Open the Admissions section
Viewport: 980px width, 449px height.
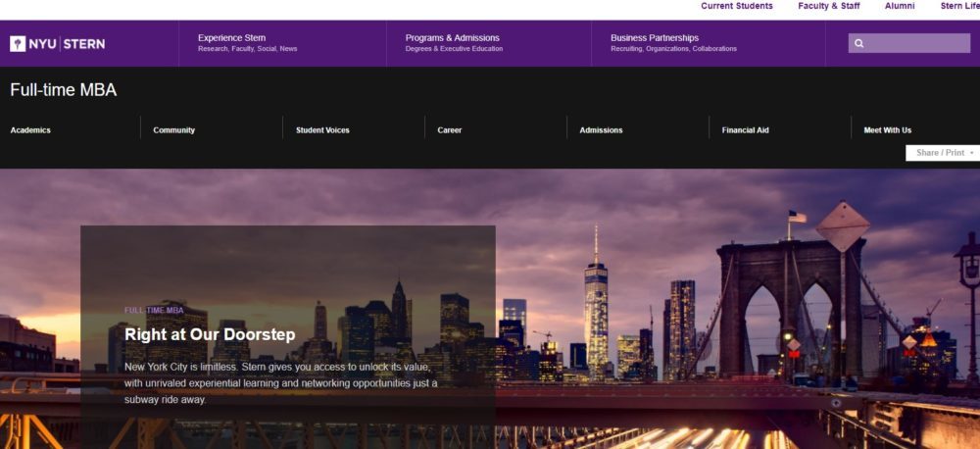coord(601,130)
